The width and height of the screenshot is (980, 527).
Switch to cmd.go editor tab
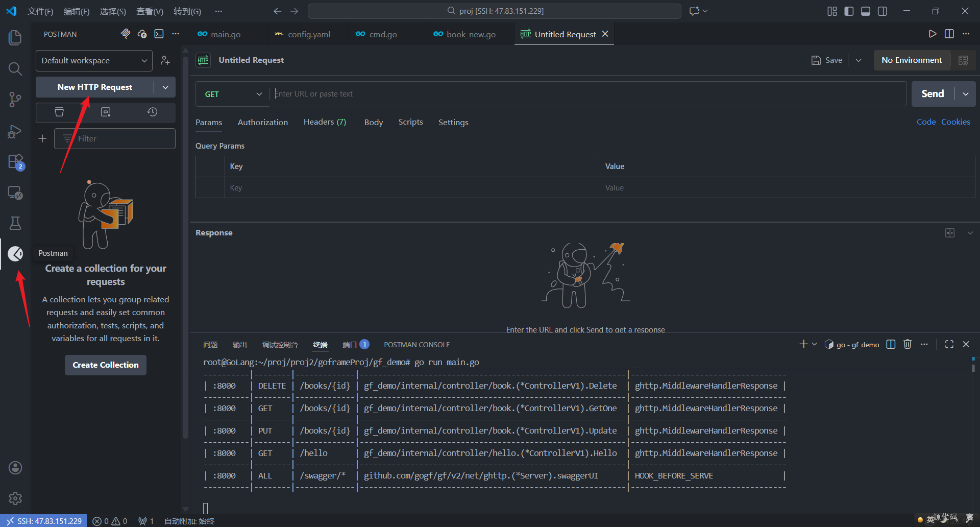point(383,34)
